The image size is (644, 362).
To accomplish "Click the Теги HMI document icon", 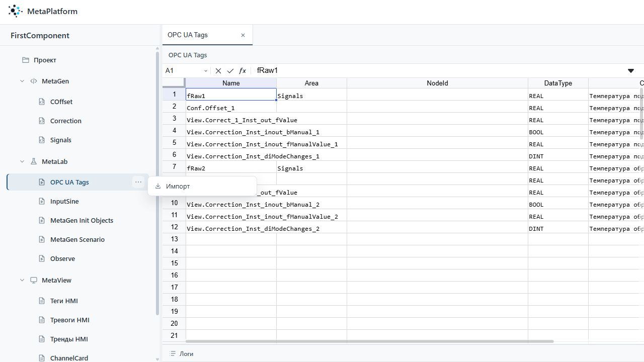I will pos(42,301).
